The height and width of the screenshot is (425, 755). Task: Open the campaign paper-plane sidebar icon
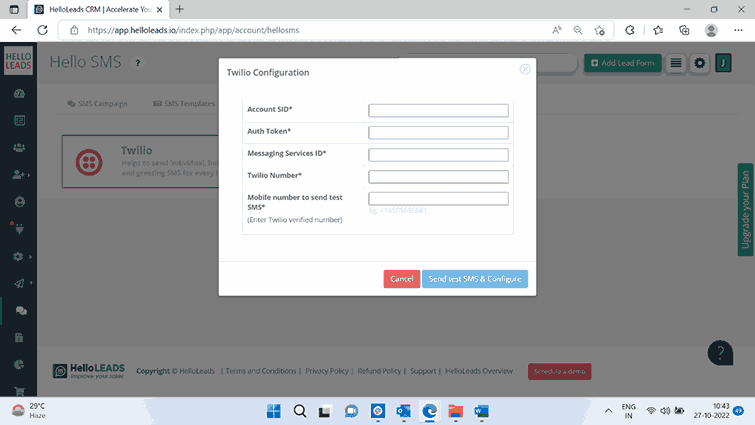tap(19, 283)
